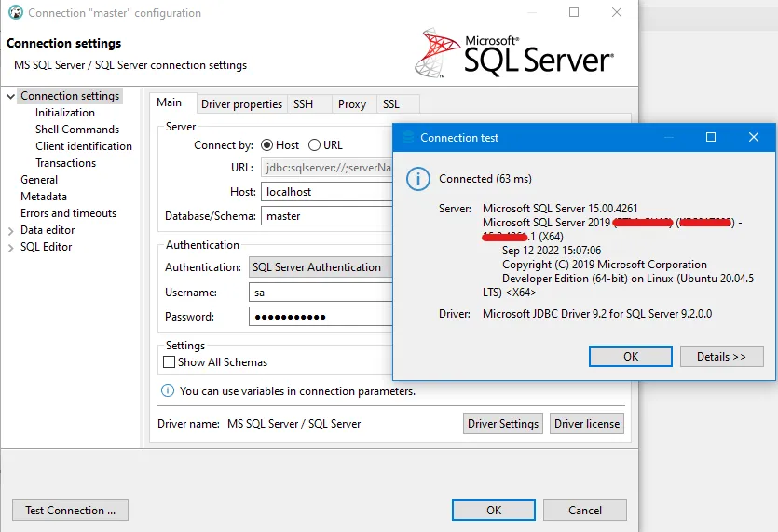
Task: Click the 'Connection settings' heading text
Action: (x=64, y=43)
